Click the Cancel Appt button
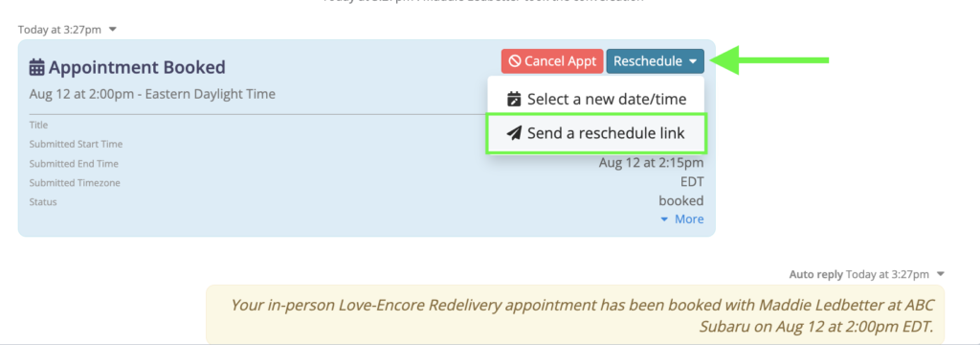 [552, 61]
